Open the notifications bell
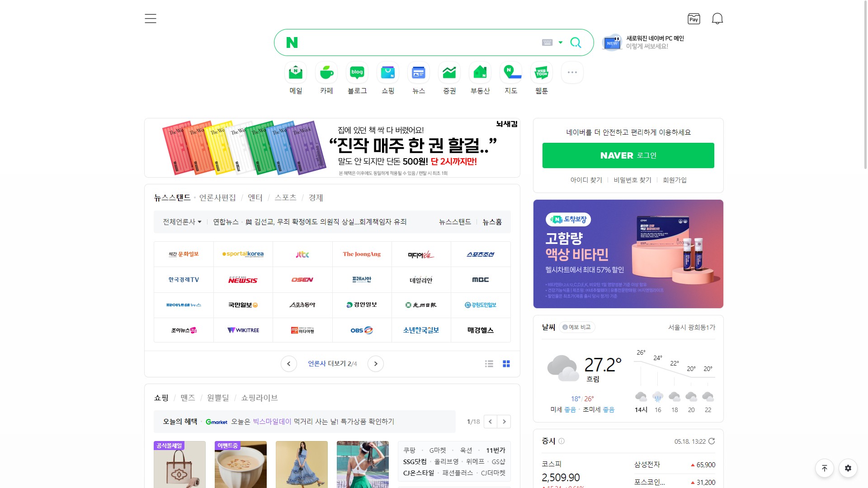Image resolution: width=868 pixels, height=488 pixels. [x=717, y=19]
